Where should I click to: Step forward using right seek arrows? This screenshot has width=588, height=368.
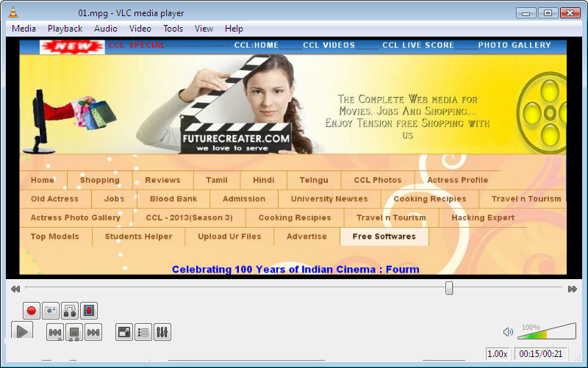[x=573, y=289]
